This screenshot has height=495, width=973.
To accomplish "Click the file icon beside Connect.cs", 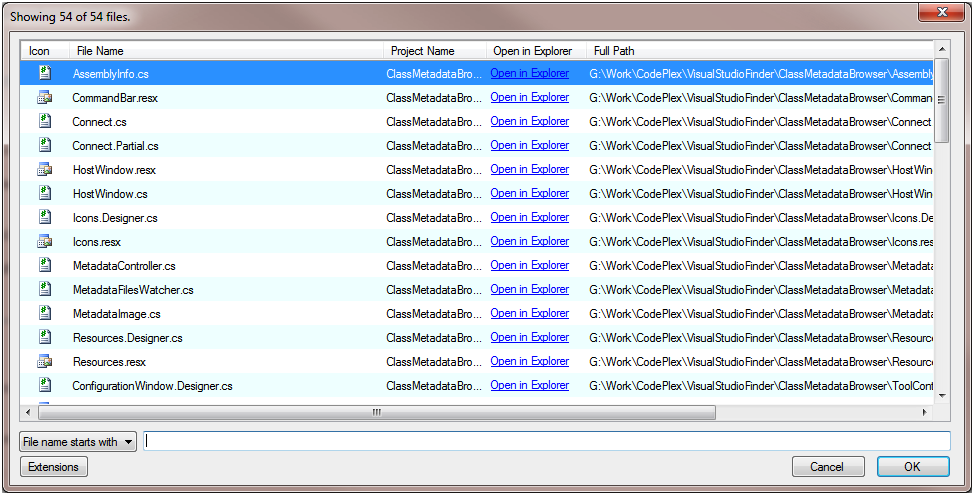I will click(45, 121).
